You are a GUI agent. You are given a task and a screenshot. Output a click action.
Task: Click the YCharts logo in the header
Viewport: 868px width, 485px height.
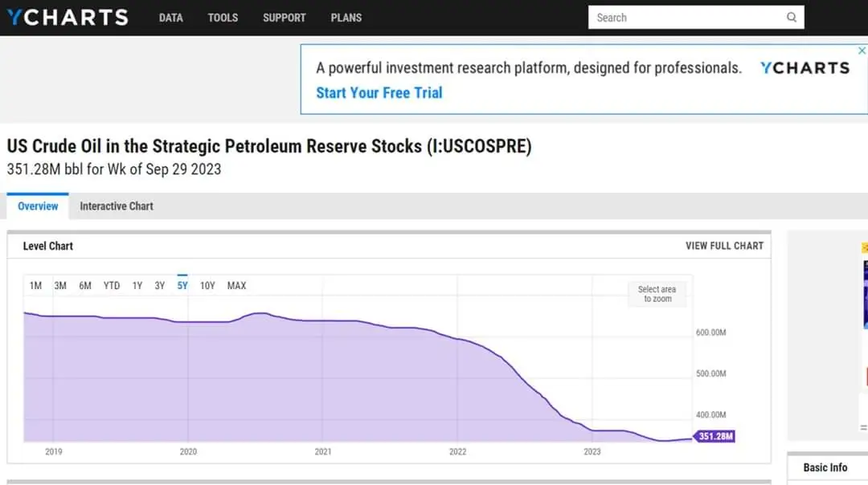pyautogui.click(x=68, y=17)
